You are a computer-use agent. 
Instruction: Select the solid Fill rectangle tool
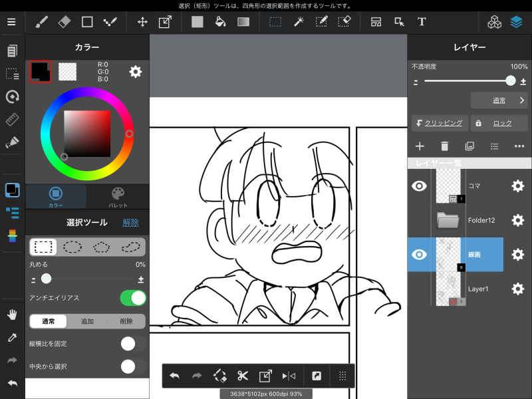click(197, 22)
